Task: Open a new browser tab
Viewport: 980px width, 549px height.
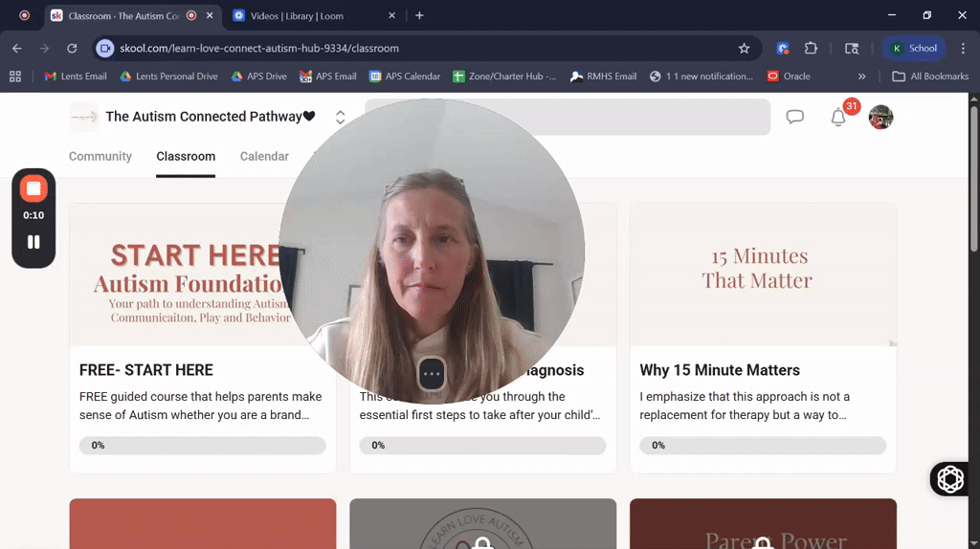Action: coord(419,15)
